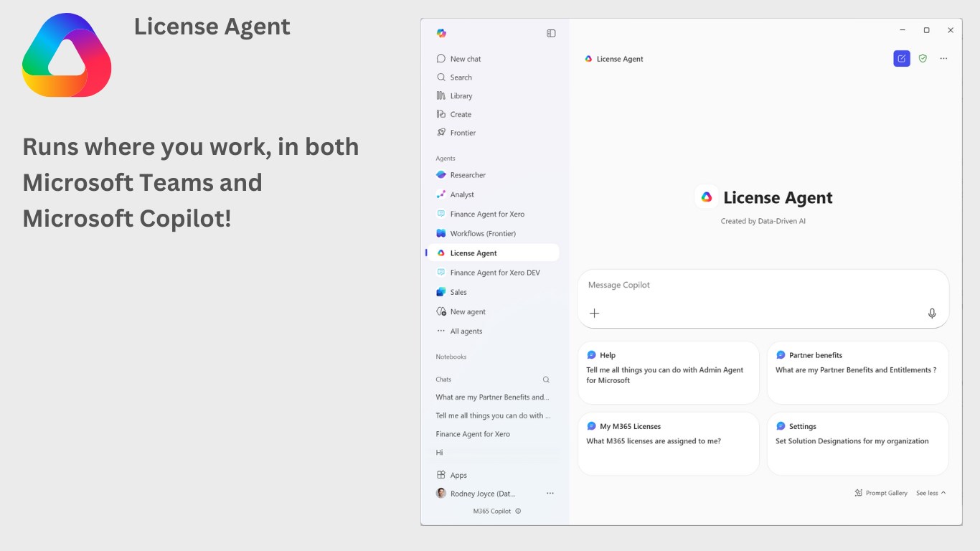Screen dimensions: 980x551
Task: Click the Researcher agent purple icon
Action: click(441, 175)
